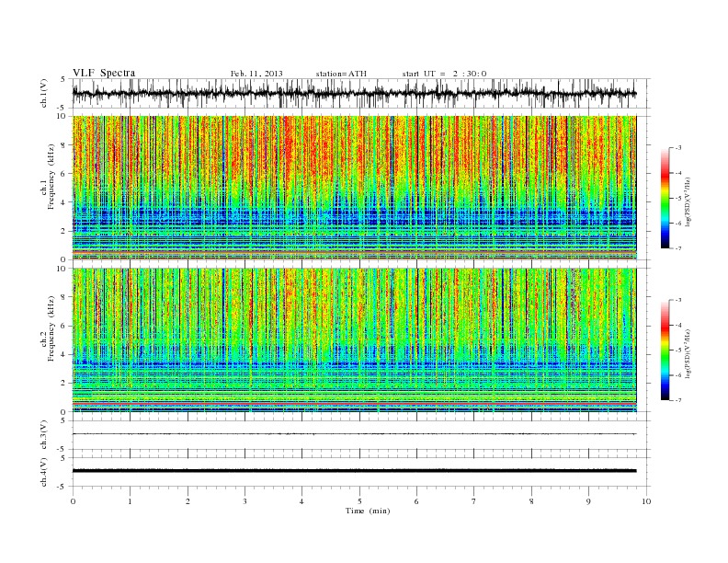Click the "-7" value on ch.2 color bar
The height and width of the screenshot is (563, 728).
pyautogui.click(x=677, y=400)
